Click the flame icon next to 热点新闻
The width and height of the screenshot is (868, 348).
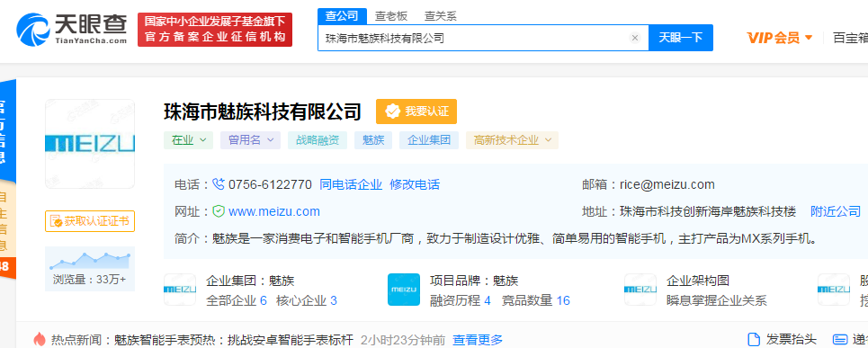coord(40,339)
